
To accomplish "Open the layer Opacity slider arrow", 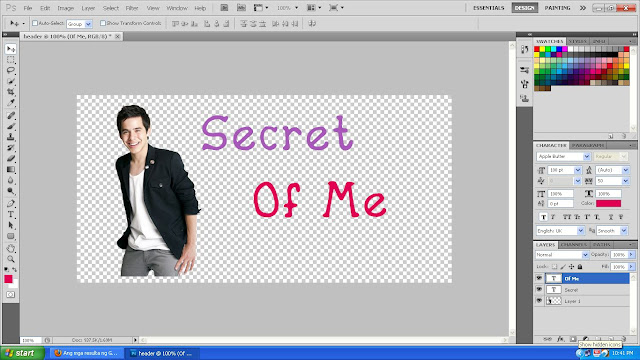I will click(631, 255).
